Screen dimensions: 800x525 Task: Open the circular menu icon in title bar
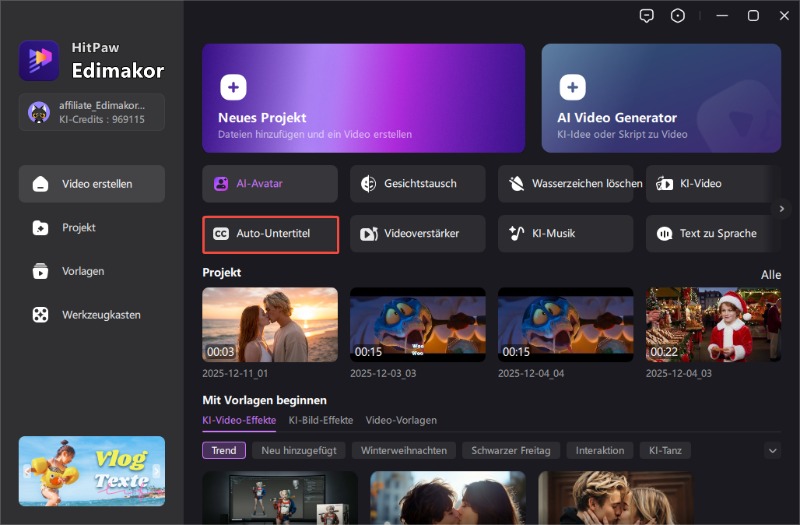point(678,15)
